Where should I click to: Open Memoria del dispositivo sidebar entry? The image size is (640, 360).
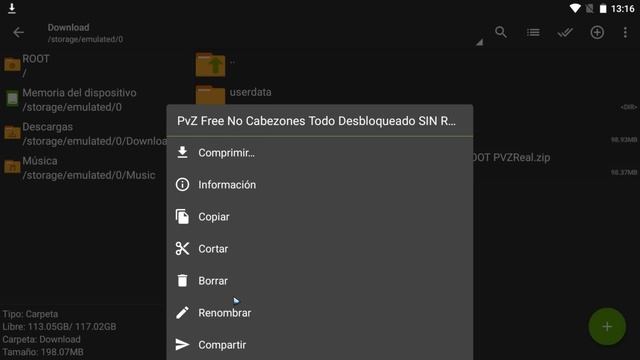[83, 100]
